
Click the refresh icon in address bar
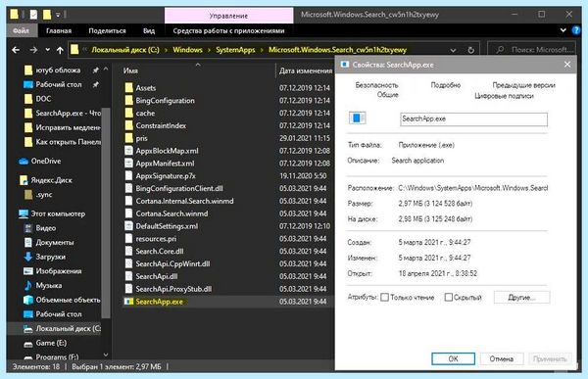471,50
